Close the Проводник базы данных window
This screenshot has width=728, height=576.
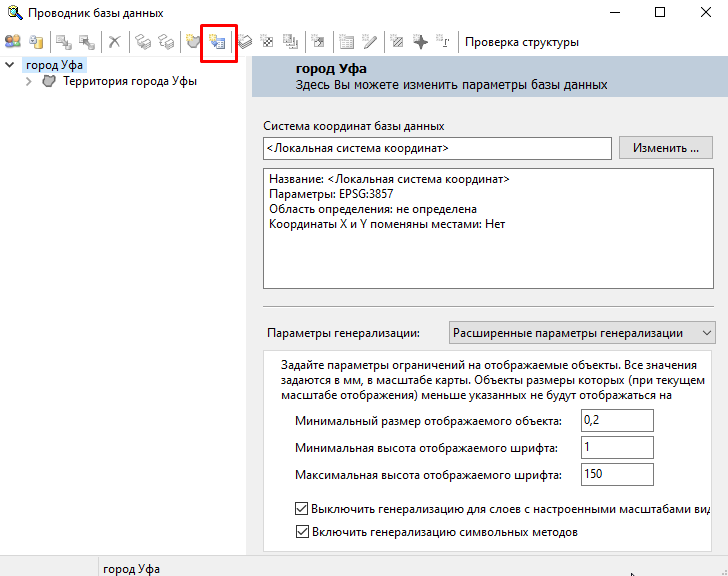tap(706, 13)
